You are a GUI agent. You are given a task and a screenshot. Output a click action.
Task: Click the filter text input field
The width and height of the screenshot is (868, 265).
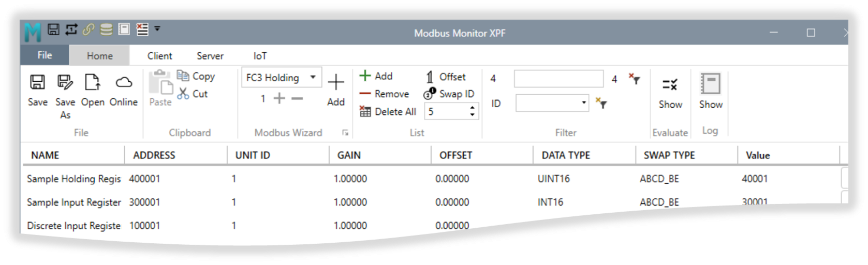pyautogui.click(x=558, y=79)
